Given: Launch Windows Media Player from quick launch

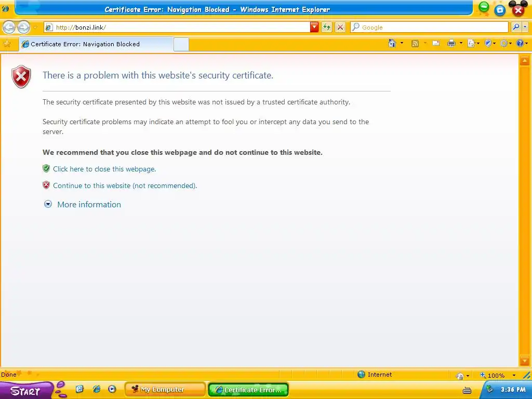Looking at the screenshot, I should [x=112, y=389].
